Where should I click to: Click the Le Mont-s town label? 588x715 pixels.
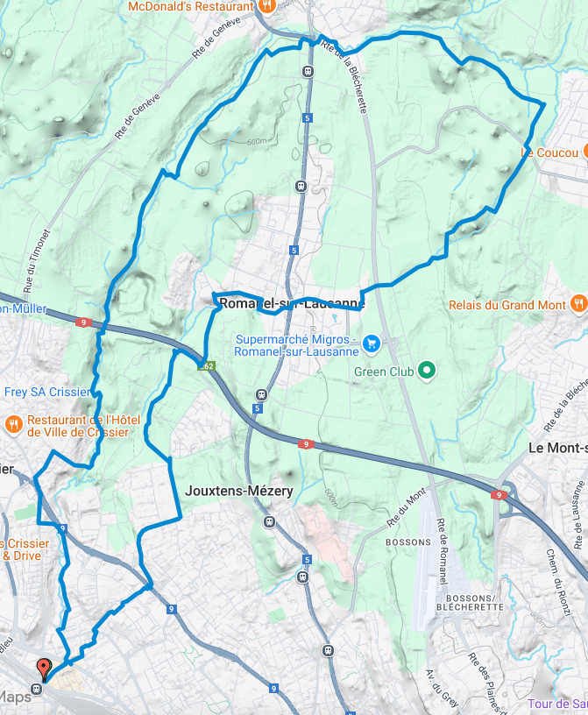coord(558,448)
